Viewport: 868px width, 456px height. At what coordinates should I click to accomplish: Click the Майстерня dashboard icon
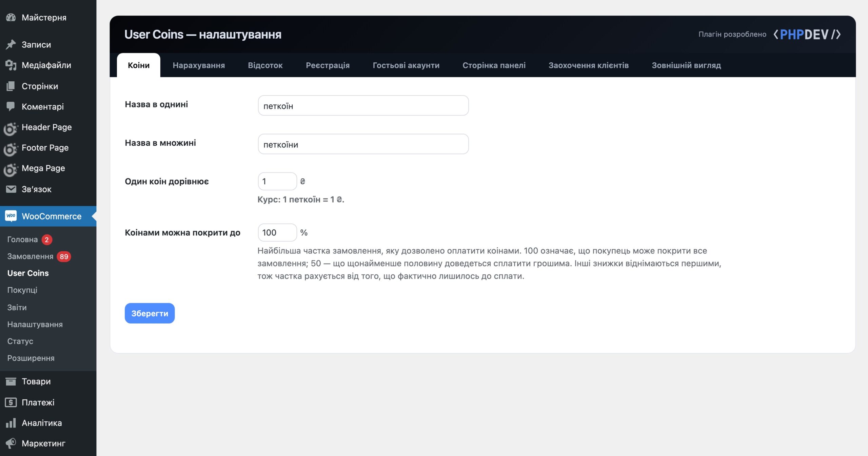click(11, 17)
